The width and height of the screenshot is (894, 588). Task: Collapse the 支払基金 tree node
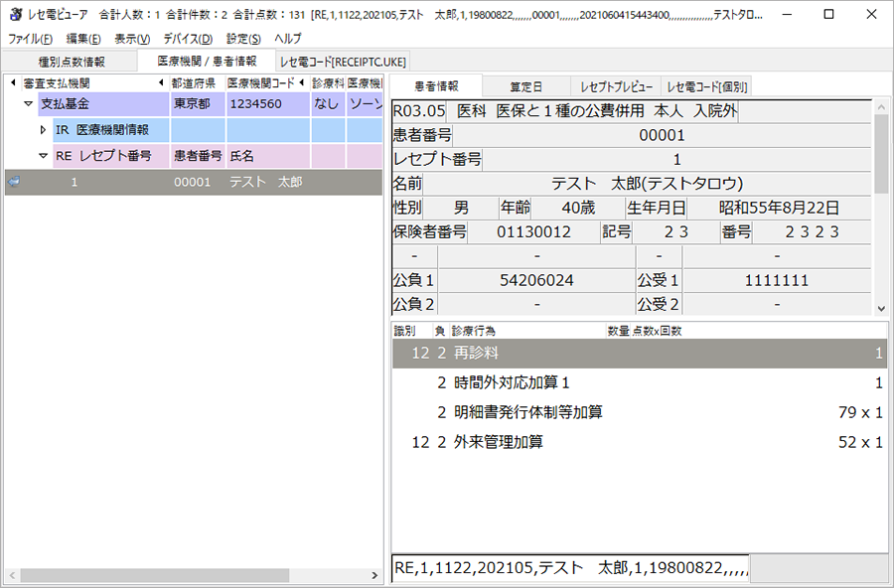(28, 103)
